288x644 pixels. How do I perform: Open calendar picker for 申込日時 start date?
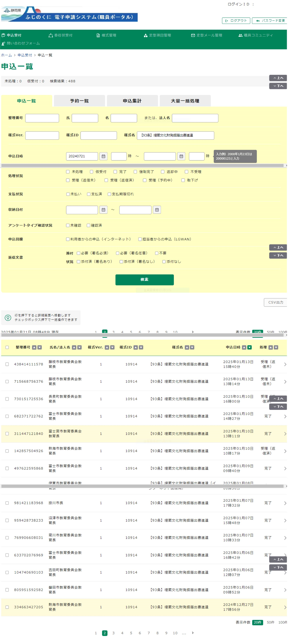(103, 156)
